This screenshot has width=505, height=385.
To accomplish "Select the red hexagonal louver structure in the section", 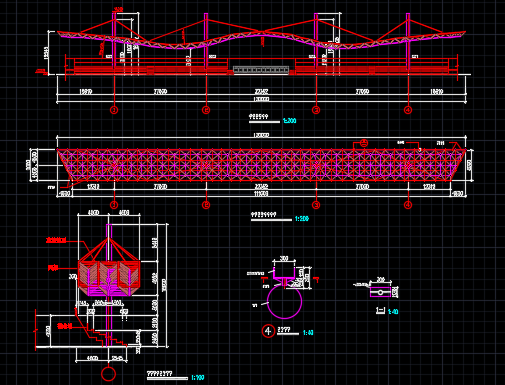I will [109, 278].
